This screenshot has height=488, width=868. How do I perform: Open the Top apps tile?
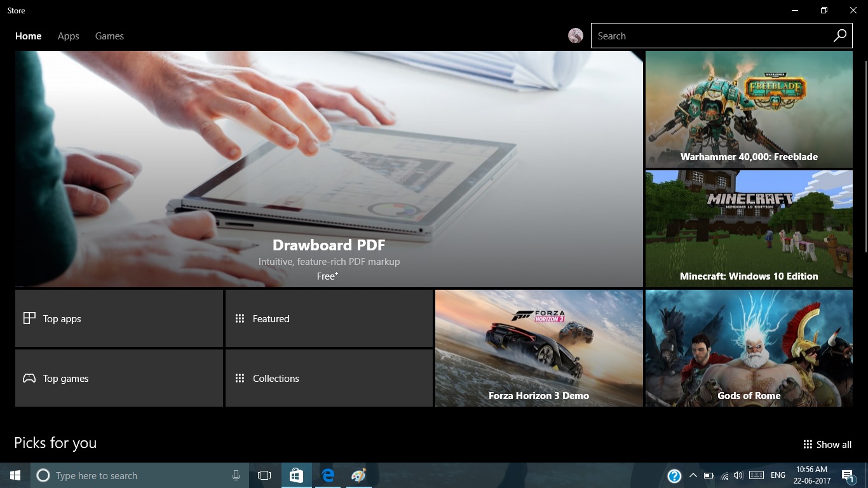pos(119,318)
